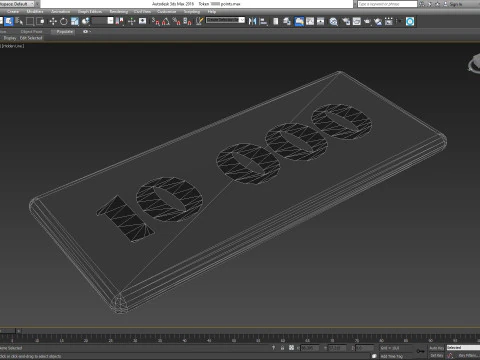The image size is (480, 360).
Task: Click the Set Key button
Action: coord(436,356)
